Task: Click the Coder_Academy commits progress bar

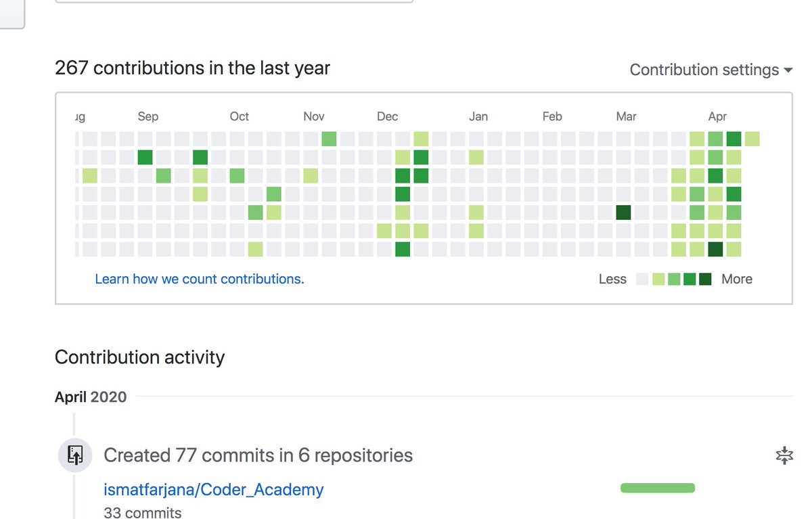Action: tap(658, 488)
